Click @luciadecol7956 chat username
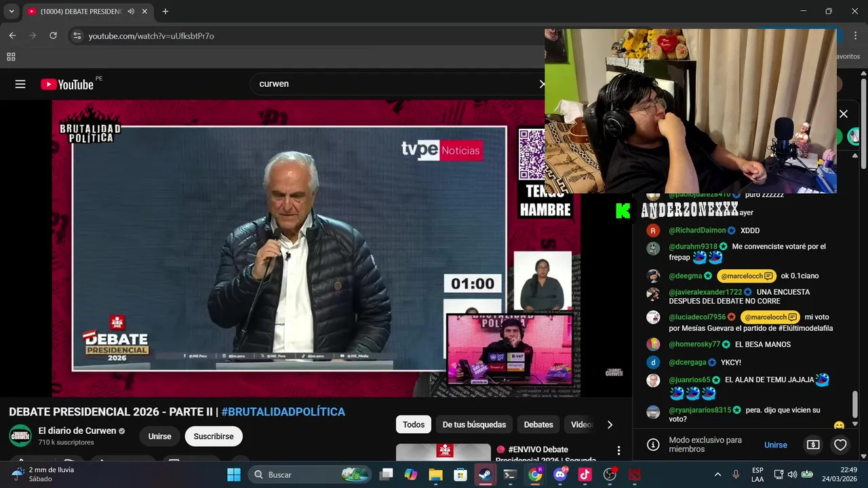868x488 pixels. click(x=697, y=317)
